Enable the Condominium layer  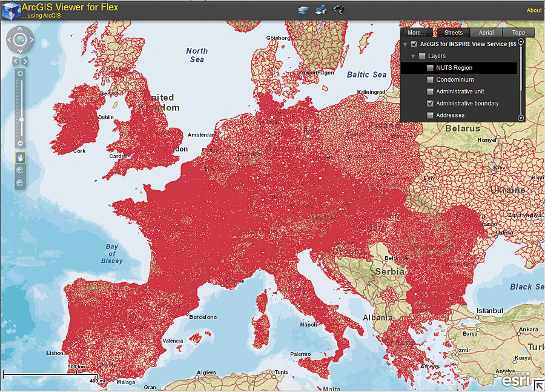coord(431,79)
